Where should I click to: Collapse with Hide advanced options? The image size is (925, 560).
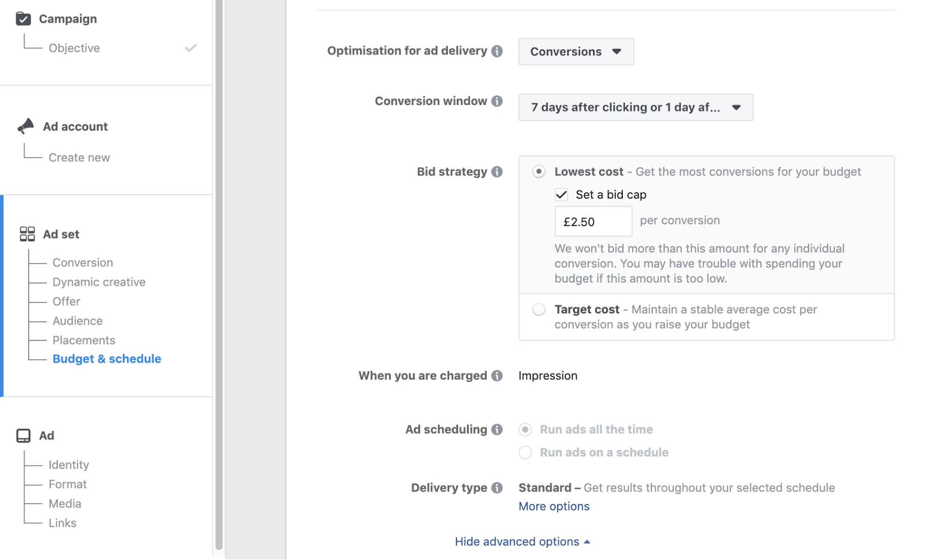(522, 541)
